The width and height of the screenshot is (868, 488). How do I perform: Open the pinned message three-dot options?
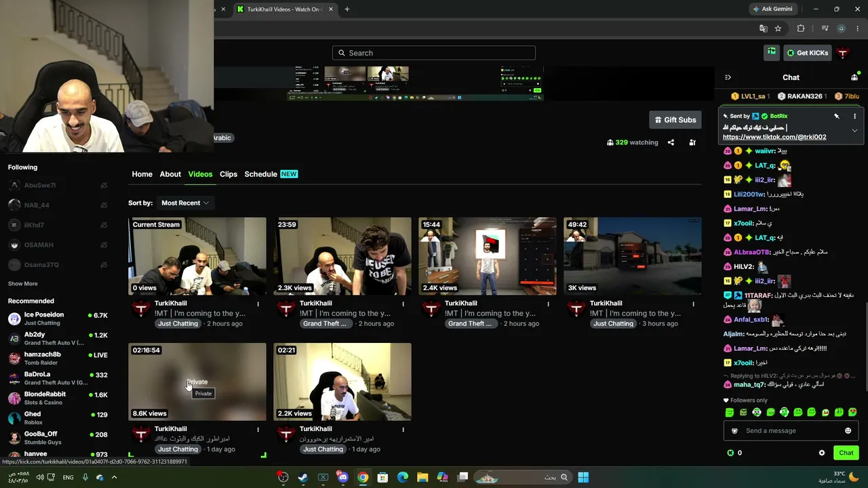854,117
